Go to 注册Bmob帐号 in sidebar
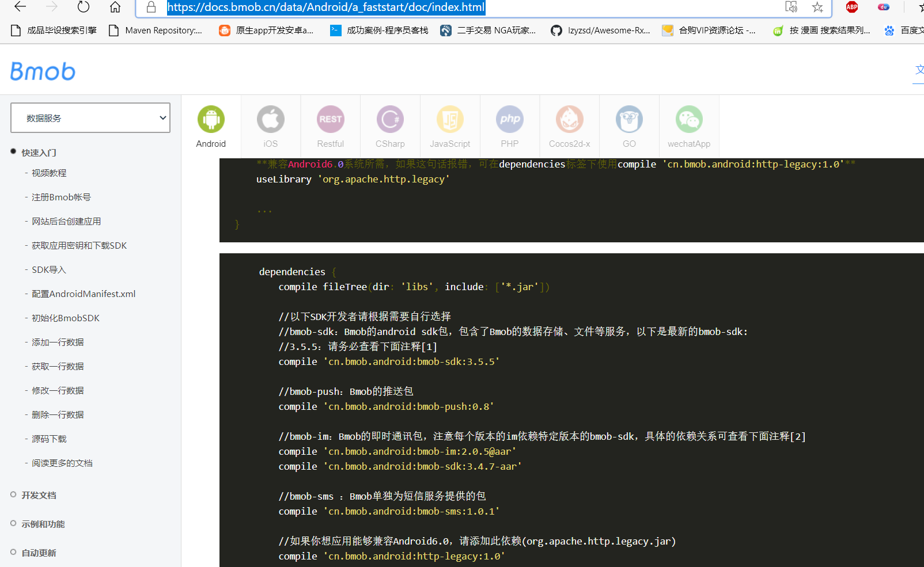 click(x=61, y=197)
